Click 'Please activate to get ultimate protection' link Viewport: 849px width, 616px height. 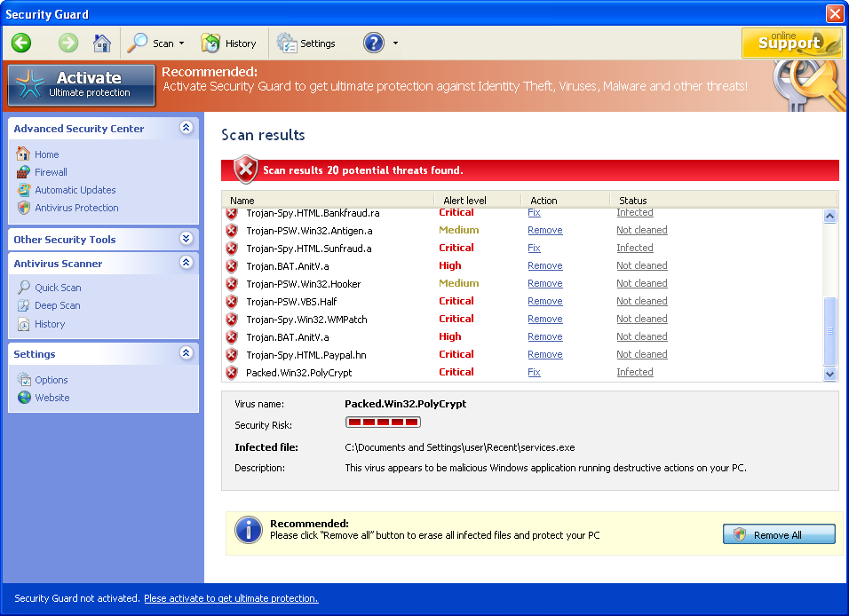(231, 598)
